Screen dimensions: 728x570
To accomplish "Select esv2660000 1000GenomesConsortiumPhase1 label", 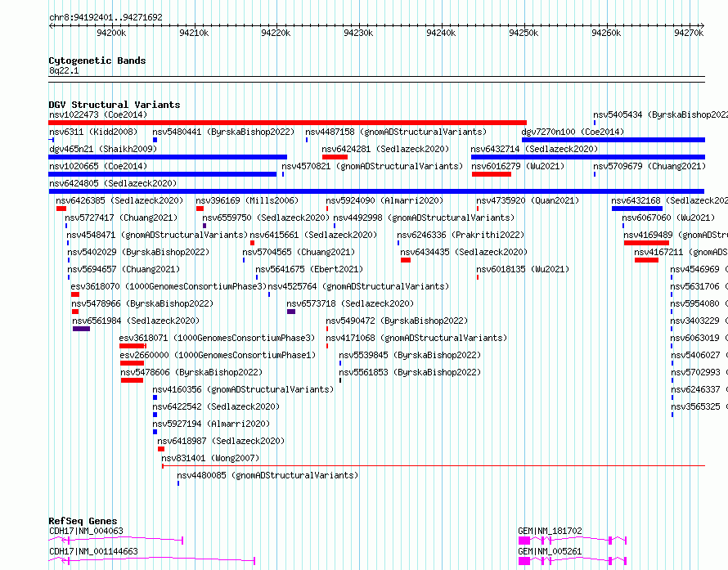I will [x=218, y=355].
